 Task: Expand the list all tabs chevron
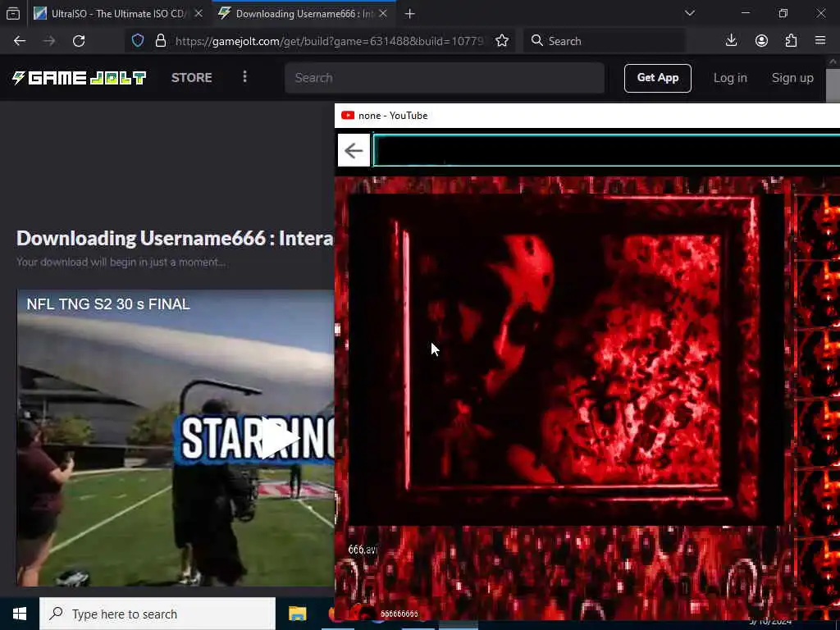(689, 13)
